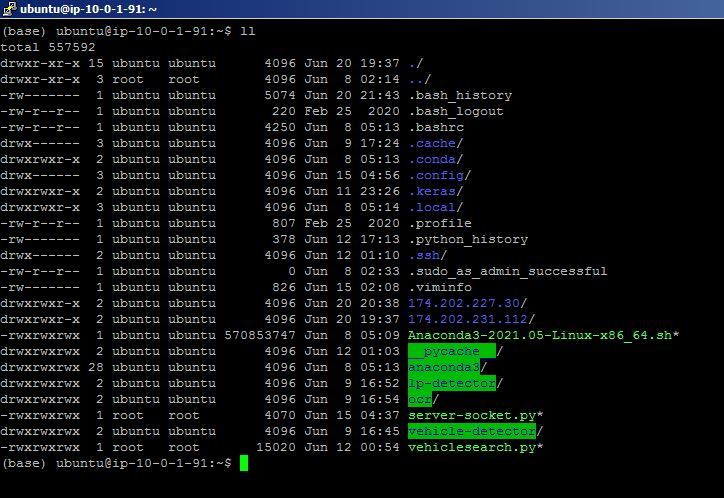Click the PuTTY icon in title bar
Image resolution: width=724 pixels, height=498 pixels.
pyautogui.click(x=9, y=9)
